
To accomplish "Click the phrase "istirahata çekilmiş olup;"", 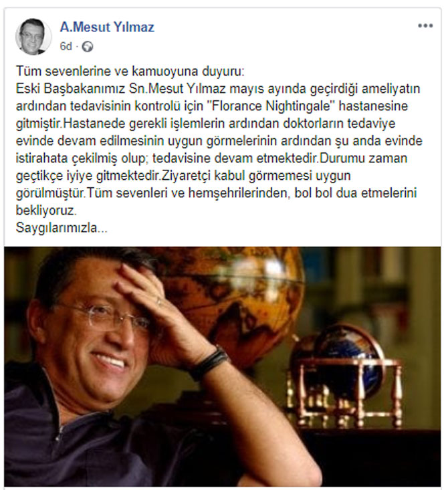I will (82, 158).
